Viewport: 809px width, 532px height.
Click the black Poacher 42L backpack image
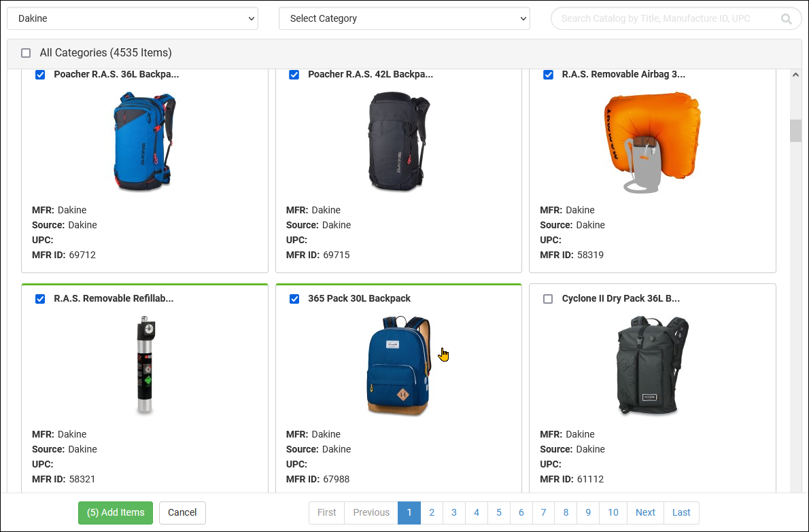399,141
